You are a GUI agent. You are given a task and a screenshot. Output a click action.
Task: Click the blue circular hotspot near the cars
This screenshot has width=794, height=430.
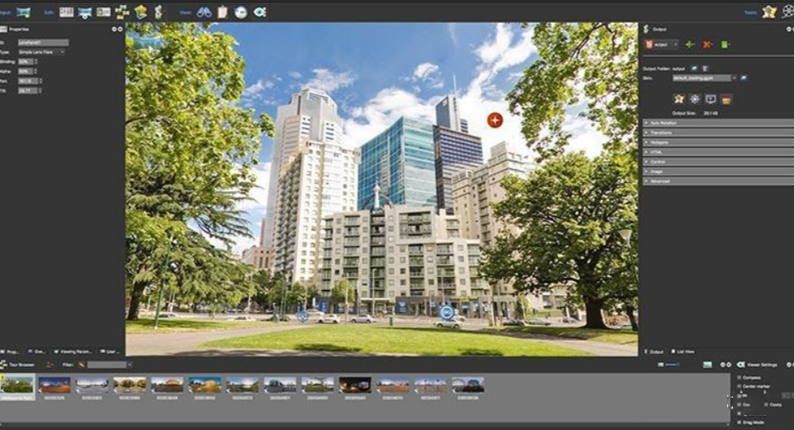(447, 312)
